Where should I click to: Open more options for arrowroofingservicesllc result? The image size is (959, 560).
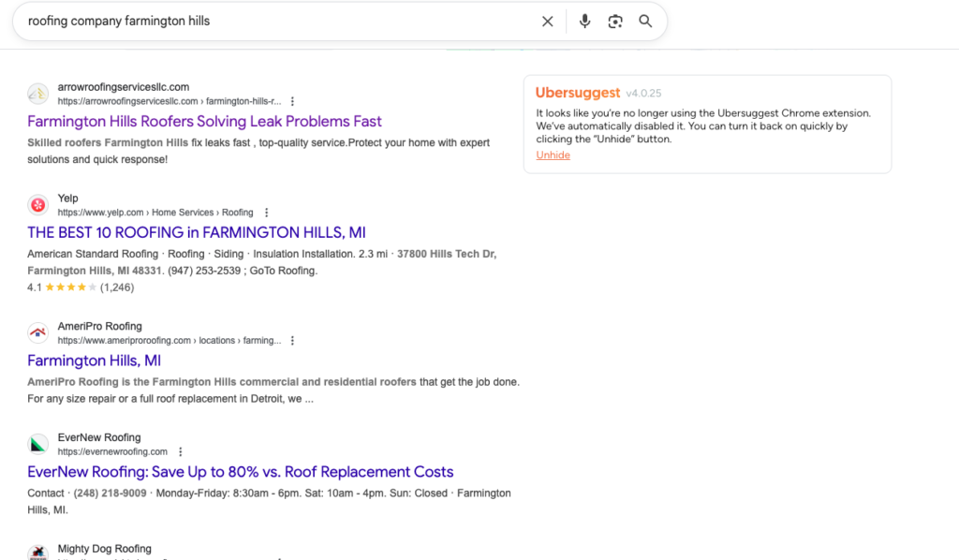point(292,101)
